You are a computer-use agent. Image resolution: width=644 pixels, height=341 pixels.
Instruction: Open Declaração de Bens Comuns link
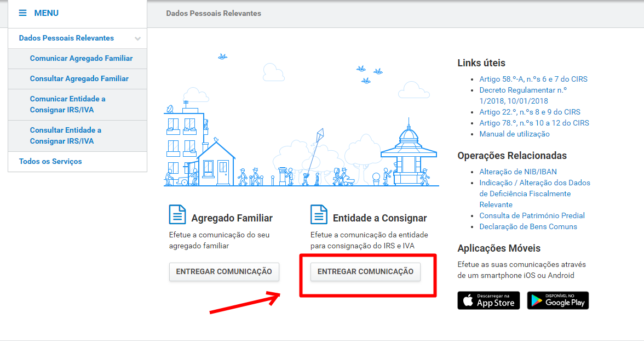[x=528, y=226]
